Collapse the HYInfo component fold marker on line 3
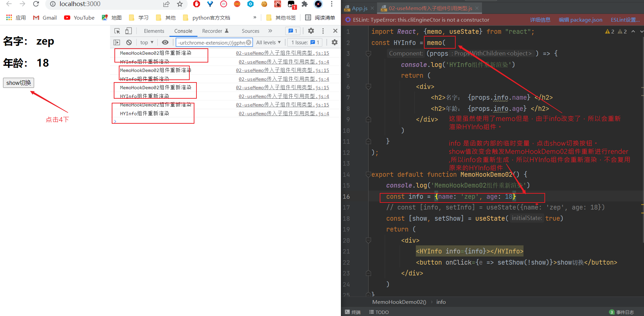644x316 pixels. click(x=369, y=53)
